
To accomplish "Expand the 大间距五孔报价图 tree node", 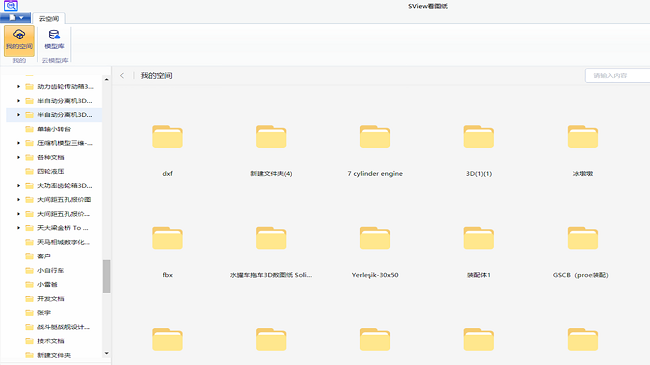I will [x=18, y=200].
